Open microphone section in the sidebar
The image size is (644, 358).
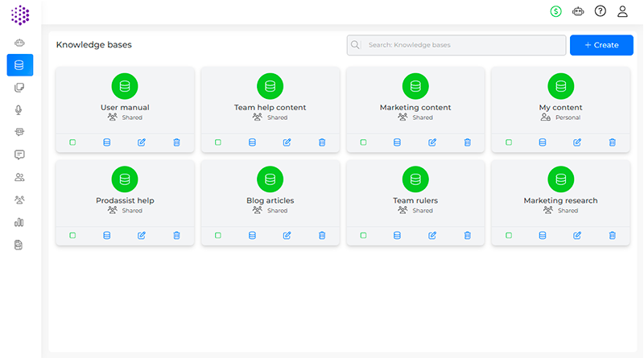[19, 110]
